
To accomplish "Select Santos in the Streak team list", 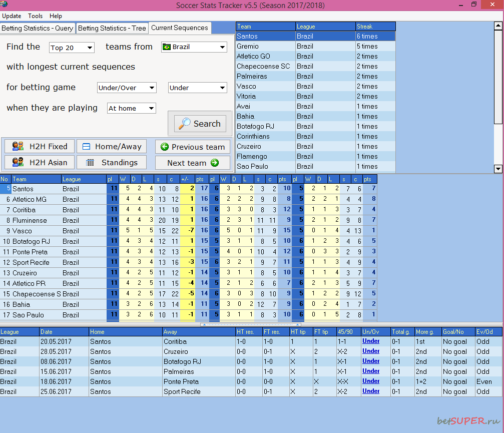I will click(x=265, y=36).
